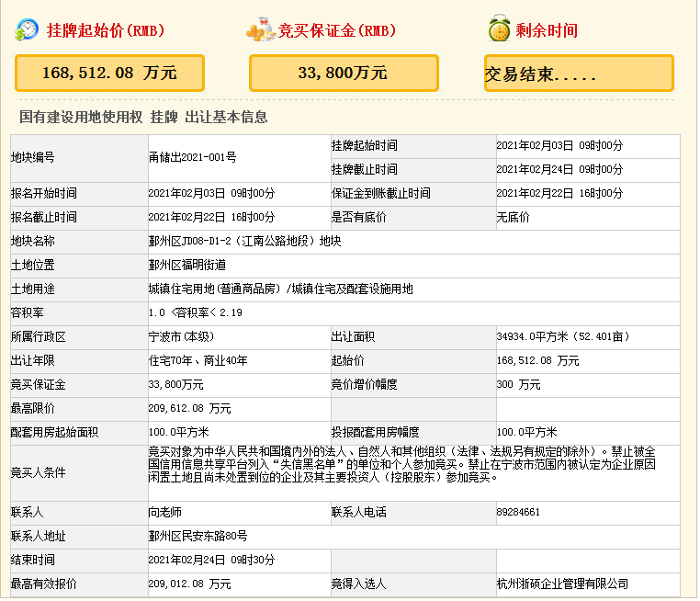Click the 地块编号 label cell
The height and width of the screenshot is (601, 700).
click(80, 158)
